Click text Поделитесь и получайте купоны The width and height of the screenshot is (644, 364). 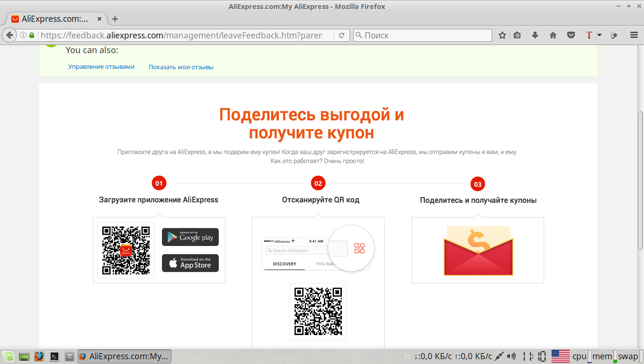click(478, 200)
